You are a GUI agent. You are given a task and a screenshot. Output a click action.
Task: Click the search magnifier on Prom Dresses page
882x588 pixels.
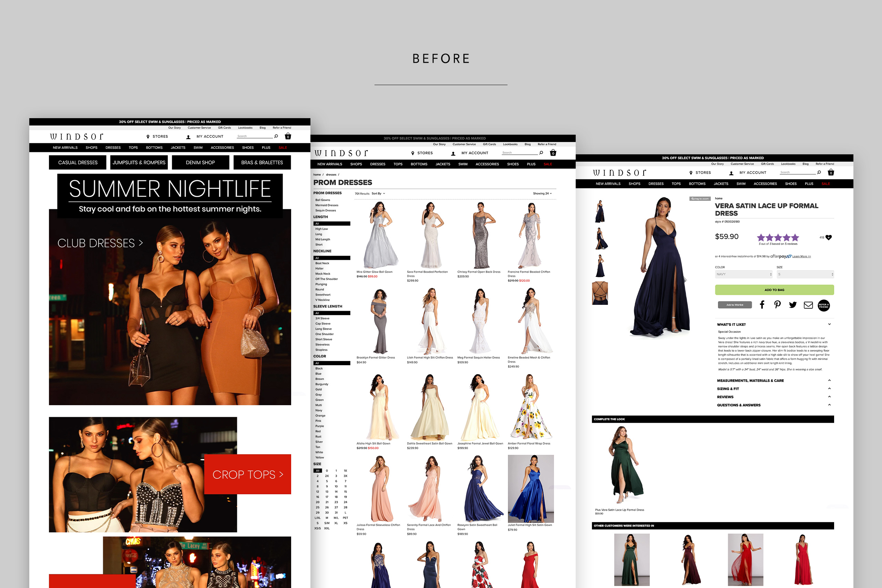(x=541, y=153)
